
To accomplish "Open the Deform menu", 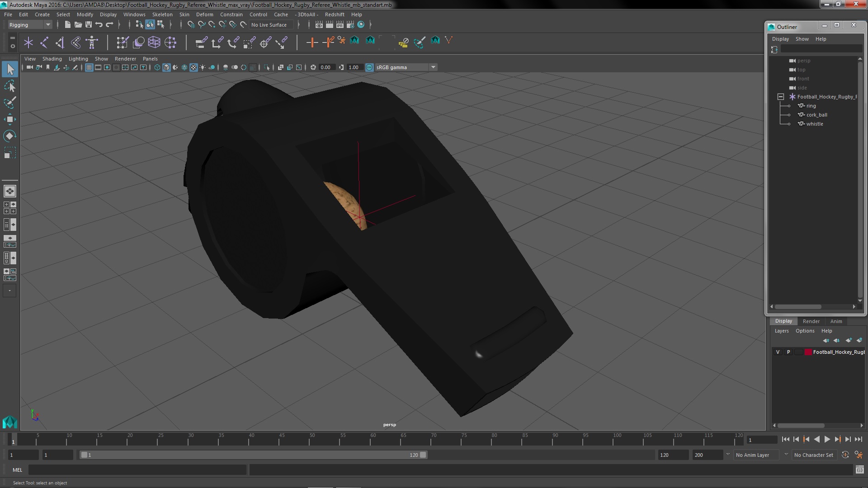I will pyautogui.click(x=204, y=14).
